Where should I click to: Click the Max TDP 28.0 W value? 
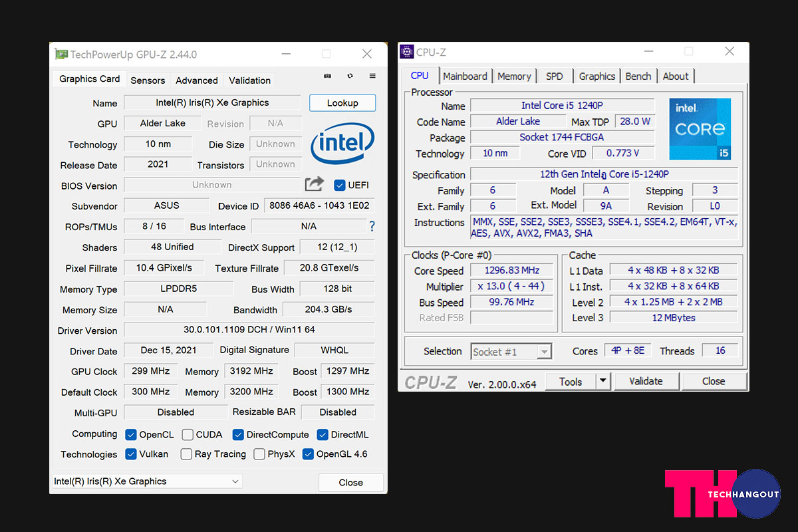coord(634,121)
